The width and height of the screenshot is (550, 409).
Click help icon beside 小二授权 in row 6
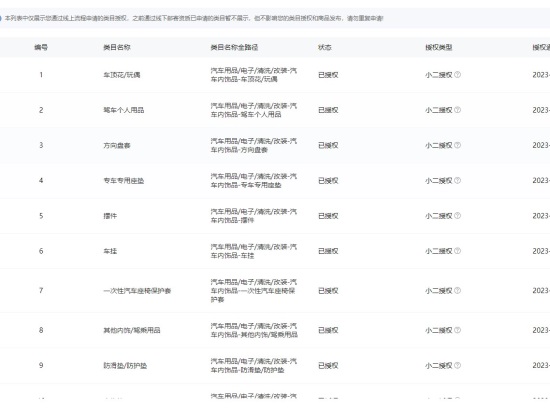(457, 251)
